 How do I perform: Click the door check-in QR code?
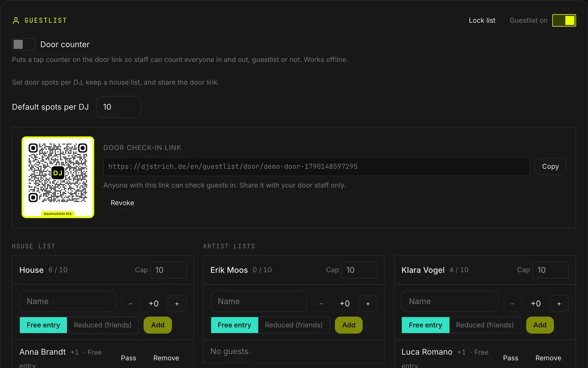point(58,177)
